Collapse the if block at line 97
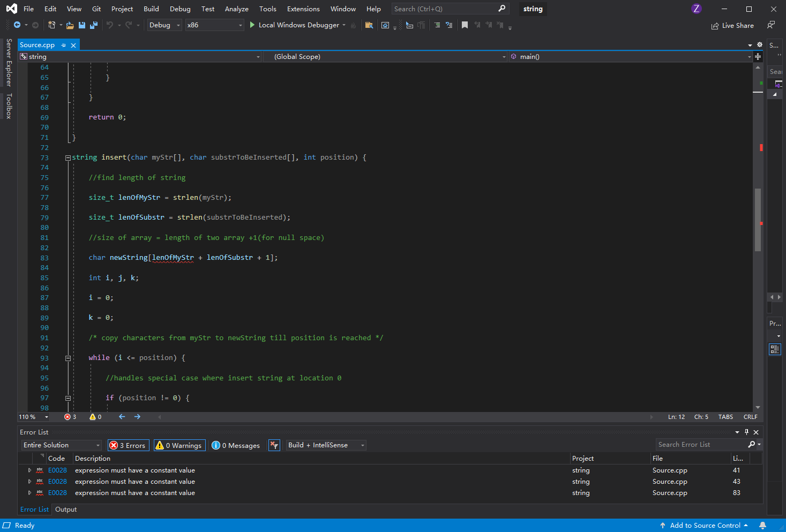The height and width of the screenshot is (532, 786). click(68, 398)
